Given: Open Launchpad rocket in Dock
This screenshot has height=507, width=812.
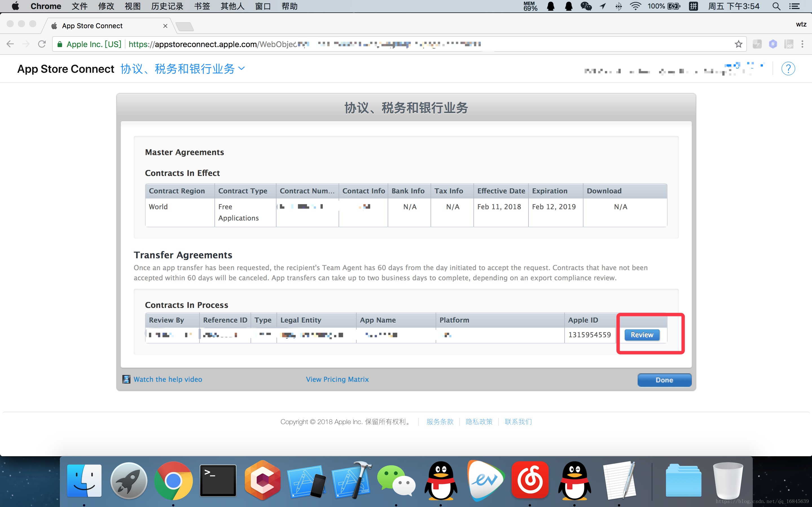Looking at the screenshot, I should coord(129,480).
